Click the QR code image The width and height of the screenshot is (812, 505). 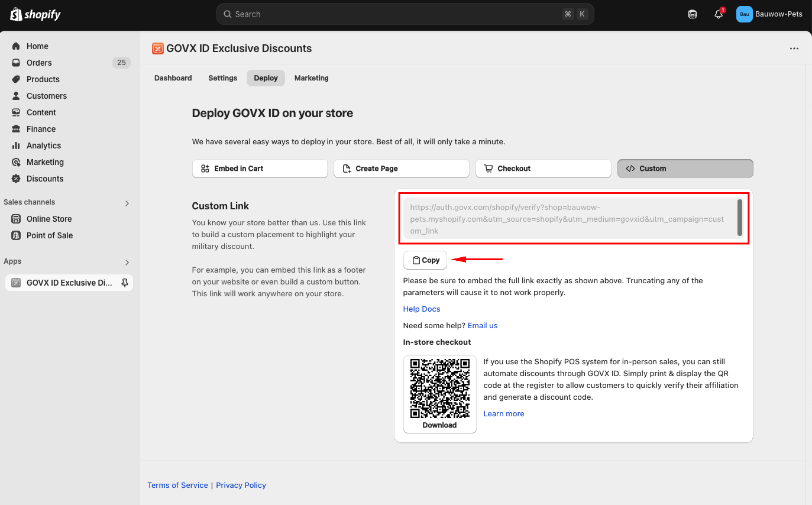point(440,388)
